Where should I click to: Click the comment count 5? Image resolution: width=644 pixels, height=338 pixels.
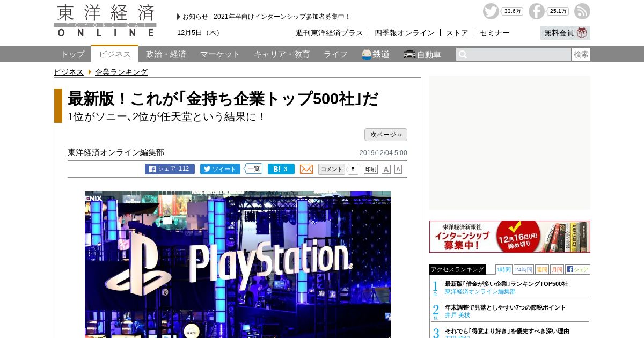click(x=353, y=169)
